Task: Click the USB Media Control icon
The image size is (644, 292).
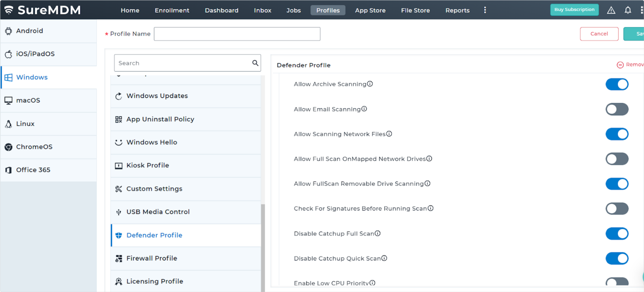Action: point(118,212)
